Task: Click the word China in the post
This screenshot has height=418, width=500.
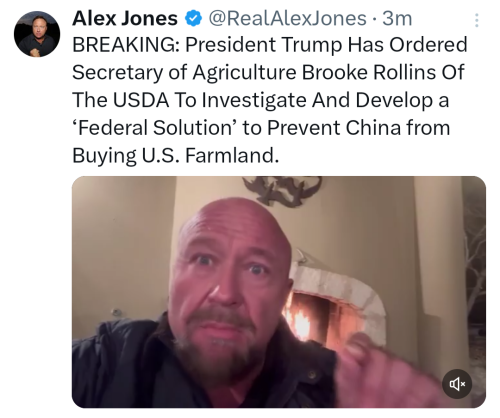Action: 373,128
